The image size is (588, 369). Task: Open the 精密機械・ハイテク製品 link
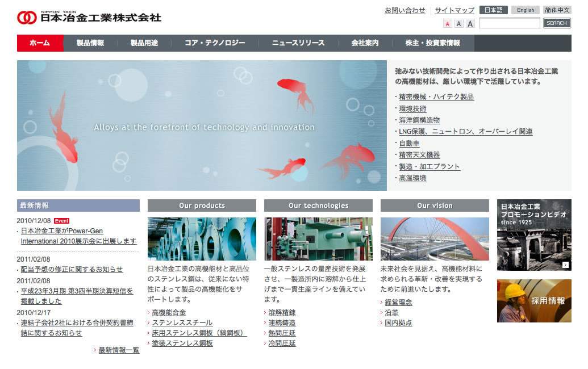point(436,97)
